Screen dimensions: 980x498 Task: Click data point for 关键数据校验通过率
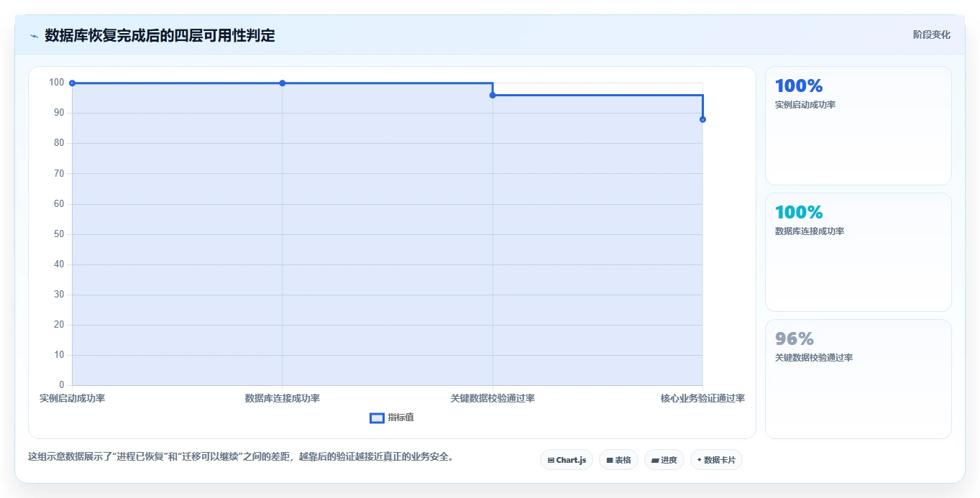[493, 96]
